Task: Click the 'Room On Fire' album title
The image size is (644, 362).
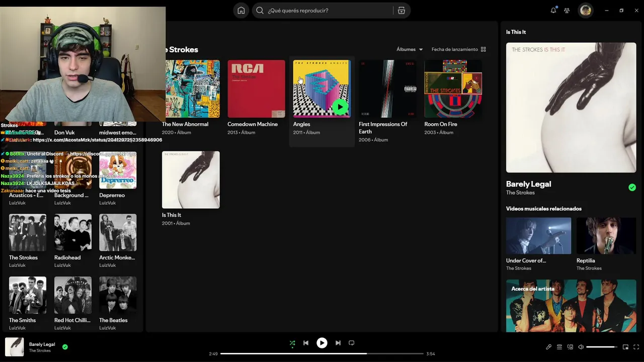Action: point(441,124)
